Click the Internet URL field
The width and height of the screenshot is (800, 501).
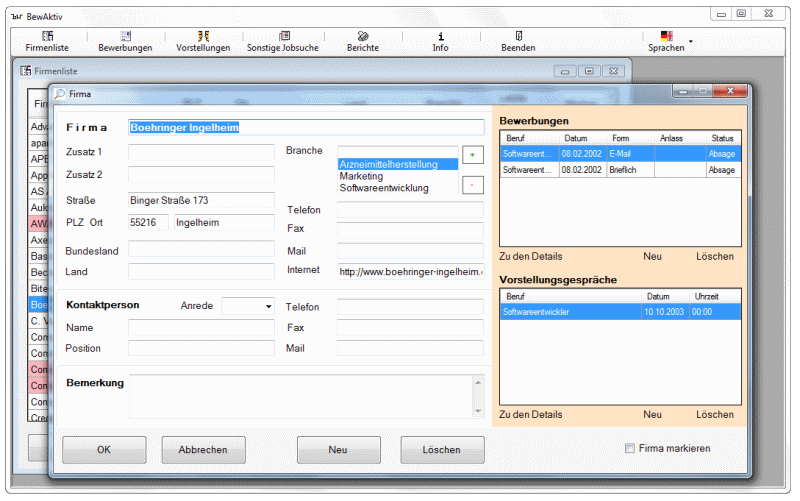tap(410, 271)
